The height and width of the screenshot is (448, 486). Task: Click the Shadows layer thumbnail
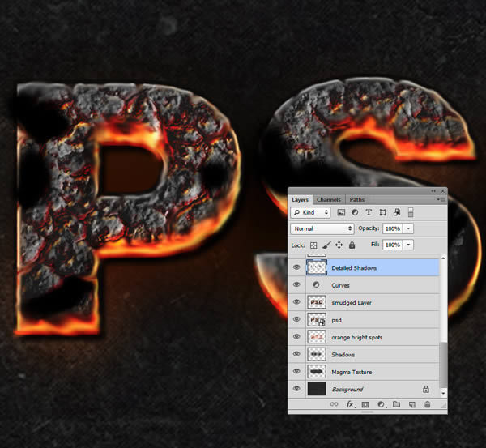[x=317, y=354]
